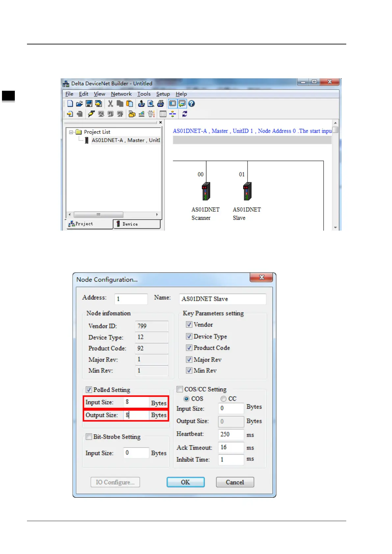Click the Print toolbar icon
Viewport: 392px width, 554px height.
point(161,104)
